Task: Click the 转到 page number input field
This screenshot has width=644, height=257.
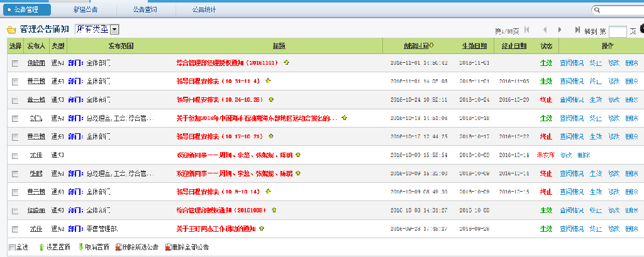Action: tap(618, 31)
